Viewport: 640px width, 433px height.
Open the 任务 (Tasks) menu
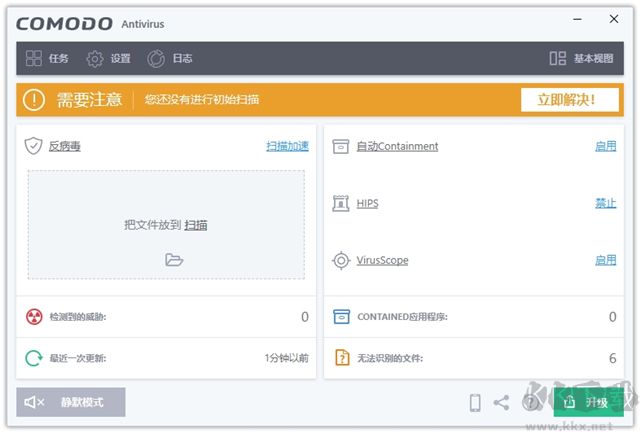pyautogui.click(x=47, y=58)
